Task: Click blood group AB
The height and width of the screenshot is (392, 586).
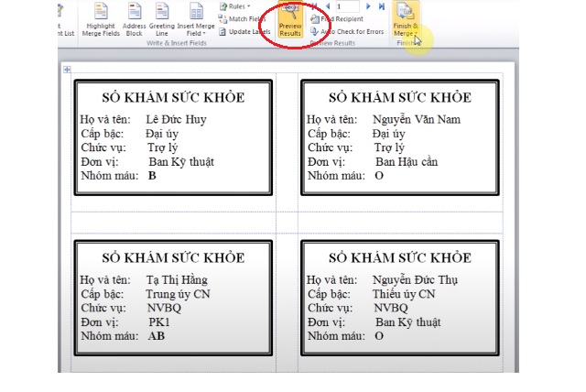Action: point(157,336)
